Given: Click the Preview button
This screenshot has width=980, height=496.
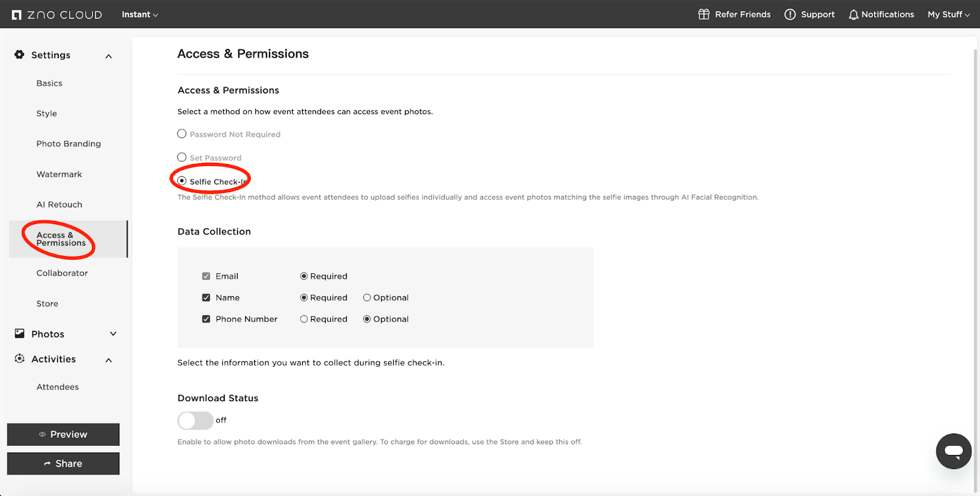Looking at the screenshot, I should click(63, 434).
